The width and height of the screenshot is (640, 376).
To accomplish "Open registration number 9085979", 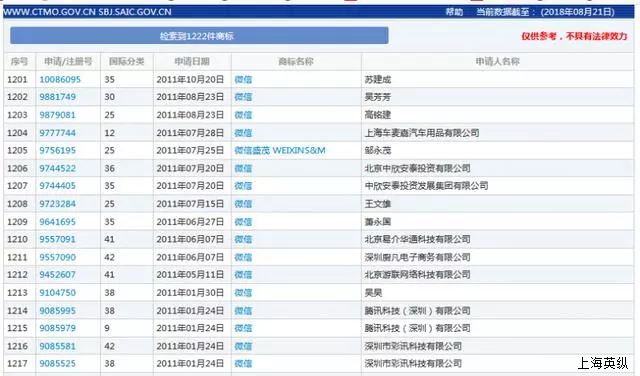I will point(58,329).
